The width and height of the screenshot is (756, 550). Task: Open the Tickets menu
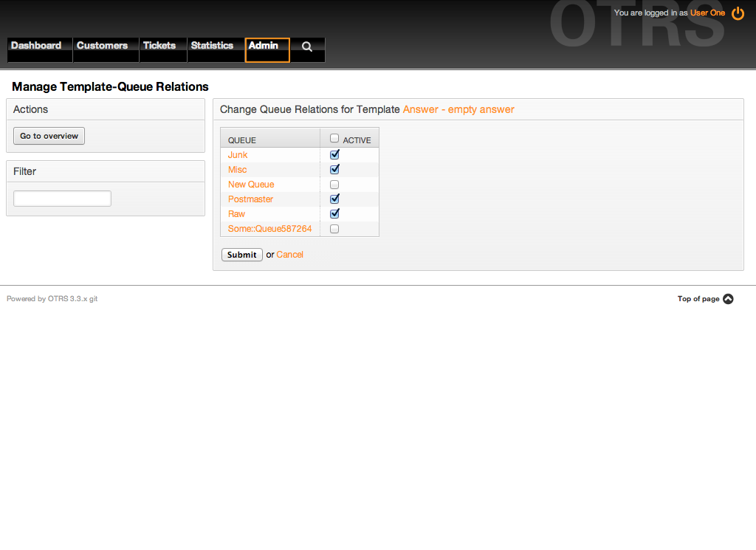pyautogui.click(x=159, y=46)
